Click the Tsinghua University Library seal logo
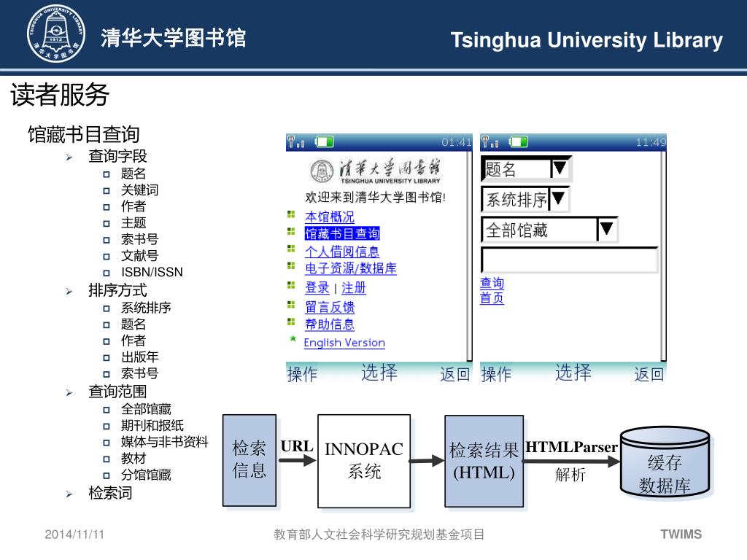Image resolution: width=747 pixels, height=560 pixels. pos(56,34)
